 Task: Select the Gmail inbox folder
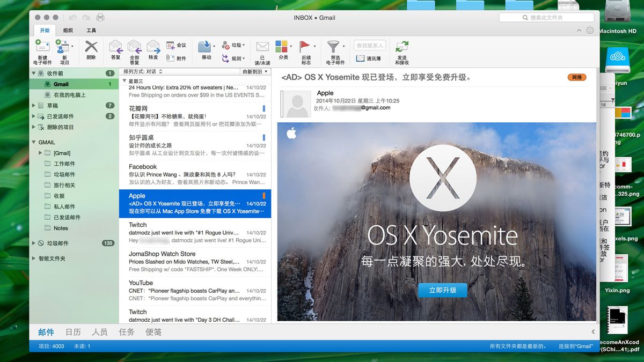(74, 84)
